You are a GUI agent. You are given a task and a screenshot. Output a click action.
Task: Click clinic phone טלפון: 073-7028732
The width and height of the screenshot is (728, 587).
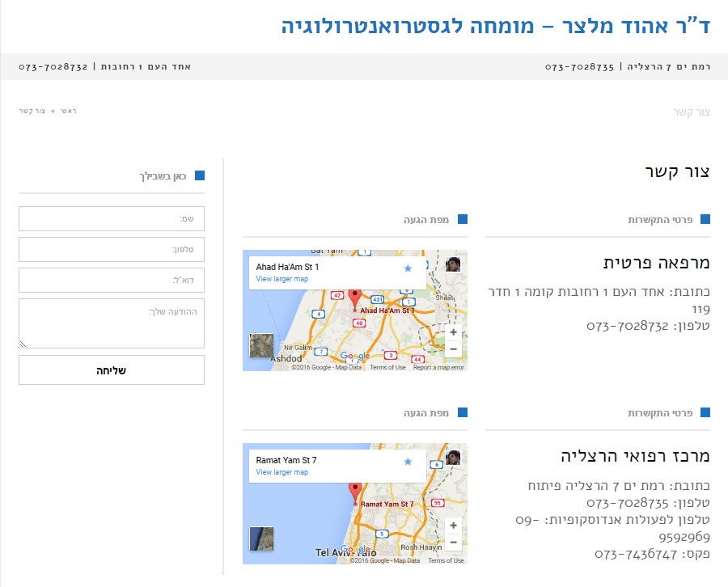click(648, 326)
